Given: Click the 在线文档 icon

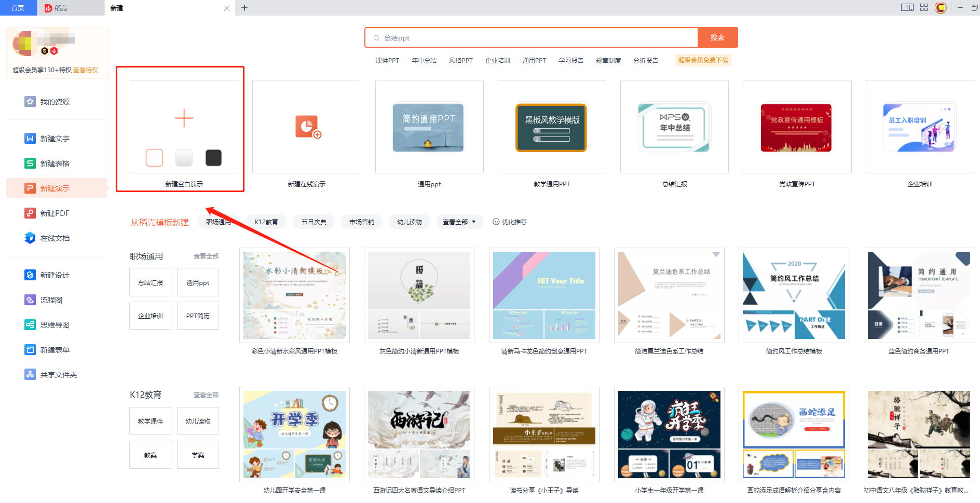Looking at the screenshot, I should tap(30, 238).
